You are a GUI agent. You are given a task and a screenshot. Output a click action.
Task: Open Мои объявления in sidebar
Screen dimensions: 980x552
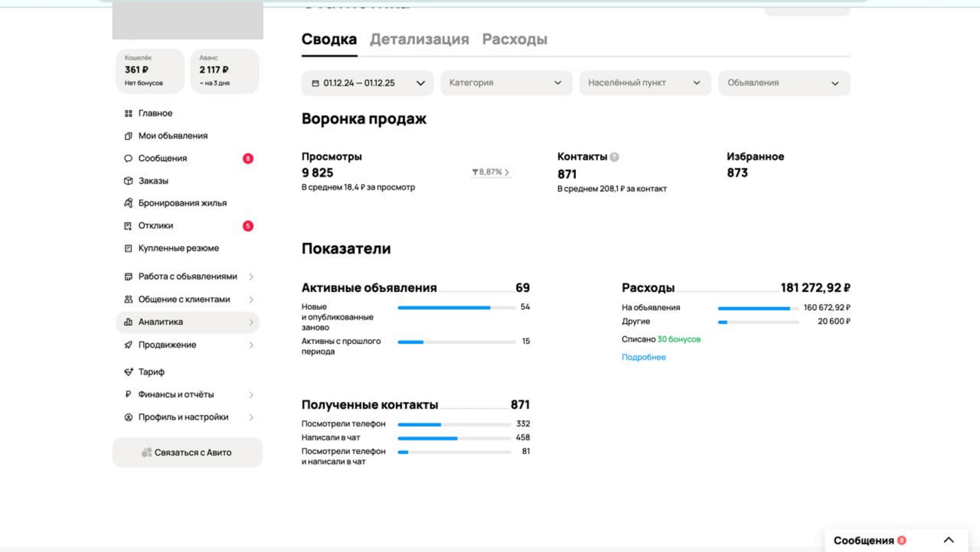point(187,136)
